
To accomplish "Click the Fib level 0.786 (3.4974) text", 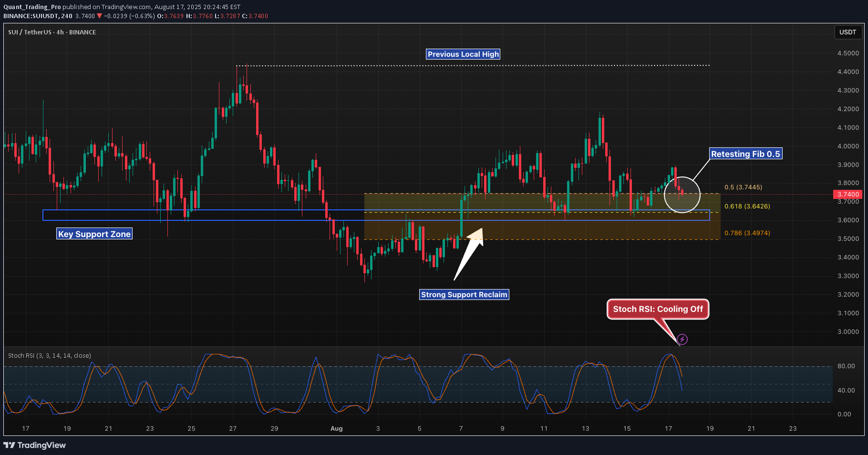I will tap(747, 233).
